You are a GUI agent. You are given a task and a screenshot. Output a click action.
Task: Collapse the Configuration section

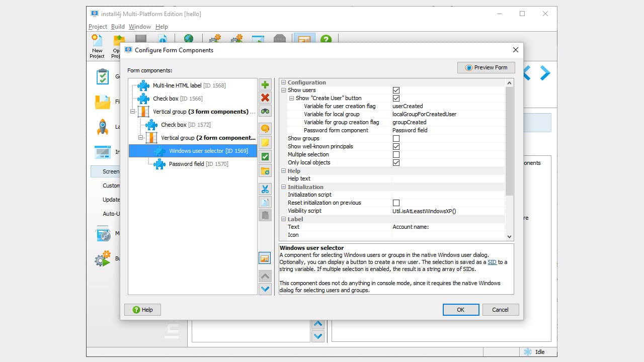click(x=284, y=82)
